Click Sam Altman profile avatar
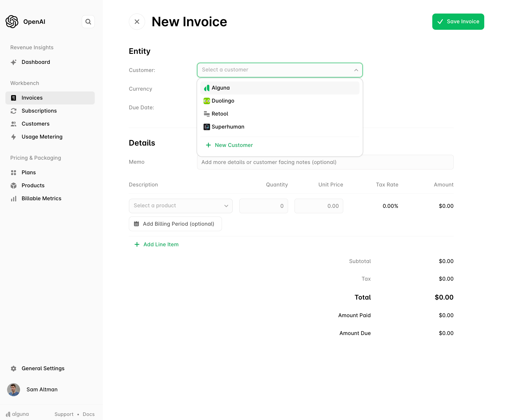This screenshot has width=530, height=420. [14, 389]
